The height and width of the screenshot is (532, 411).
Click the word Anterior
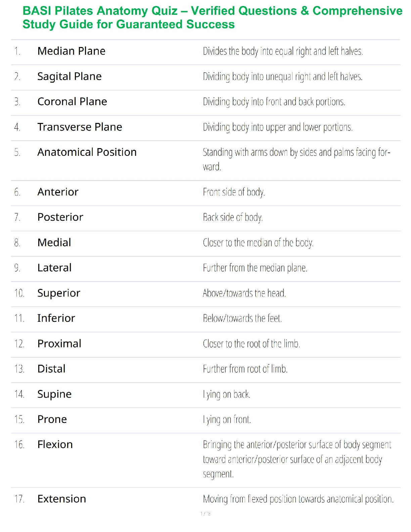58,192
